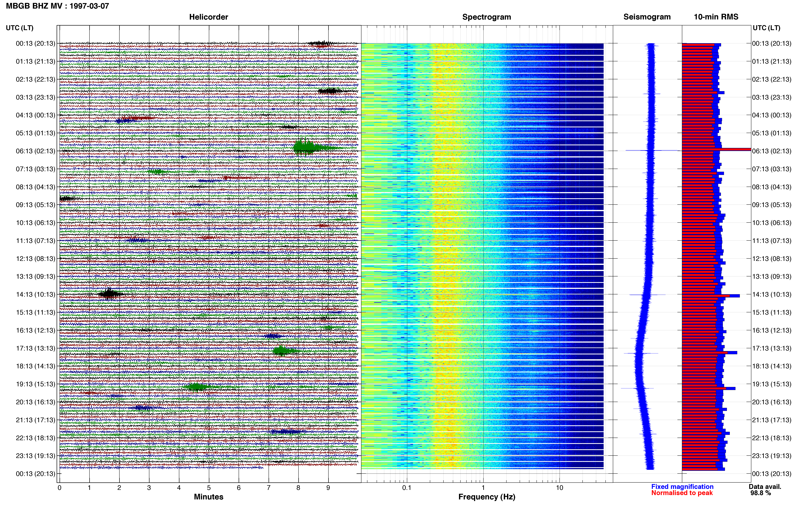Select the 'Spectrogram' panel heading

point(487,17)
